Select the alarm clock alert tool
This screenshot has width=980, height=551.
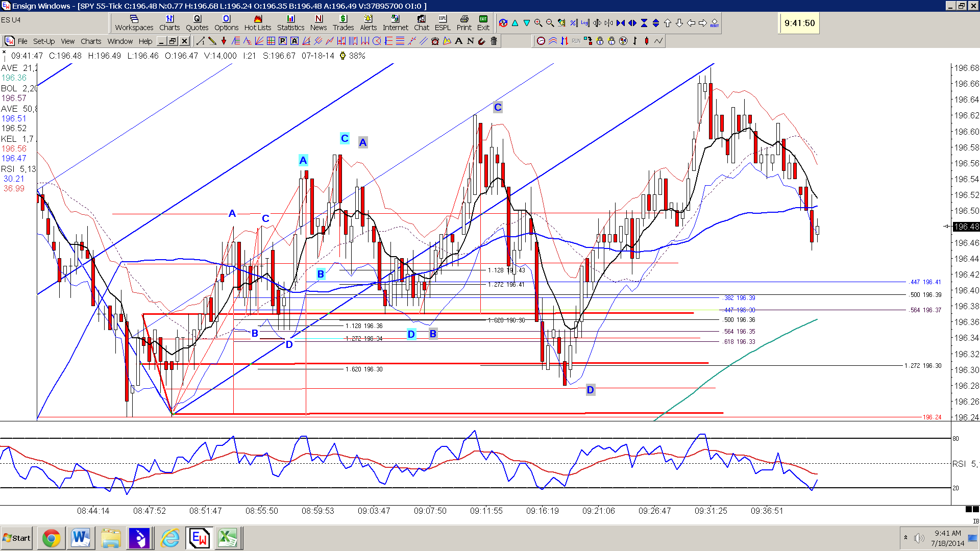(435, 41)
